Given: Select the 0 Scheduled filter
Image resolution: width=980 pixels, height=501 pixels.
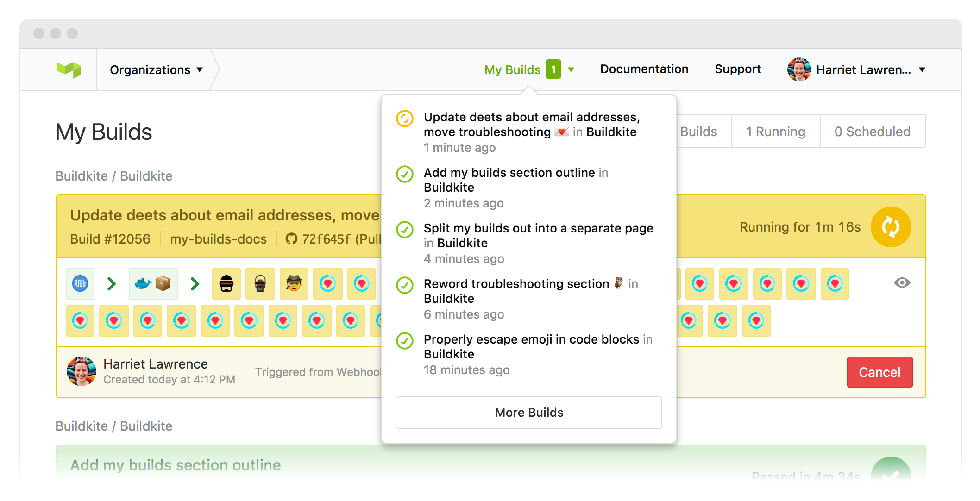Looking at the screenshot, I should click(x=872, y=132).
